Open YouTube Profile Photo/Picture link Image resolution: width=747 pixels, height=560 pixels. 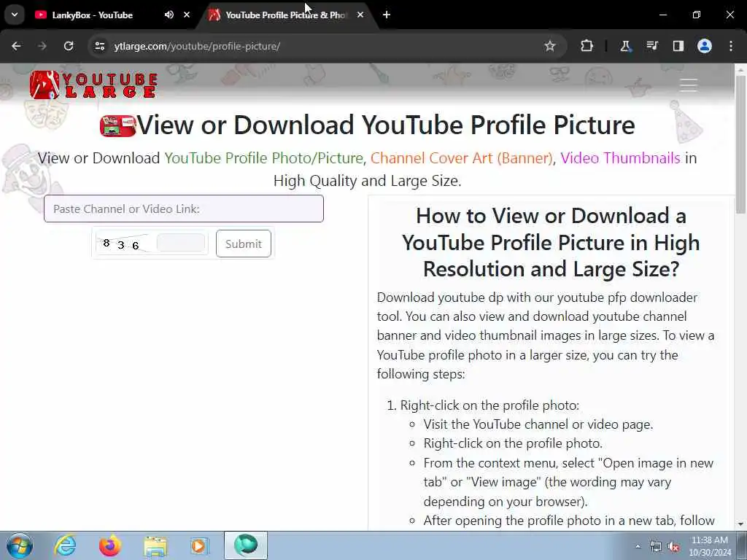[264, 157]
